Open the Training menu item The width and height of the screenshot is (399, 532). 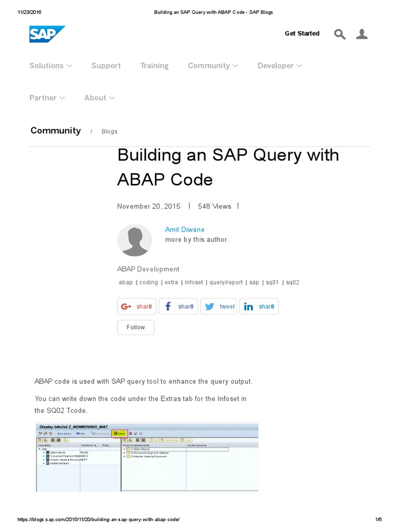[154, 65]
